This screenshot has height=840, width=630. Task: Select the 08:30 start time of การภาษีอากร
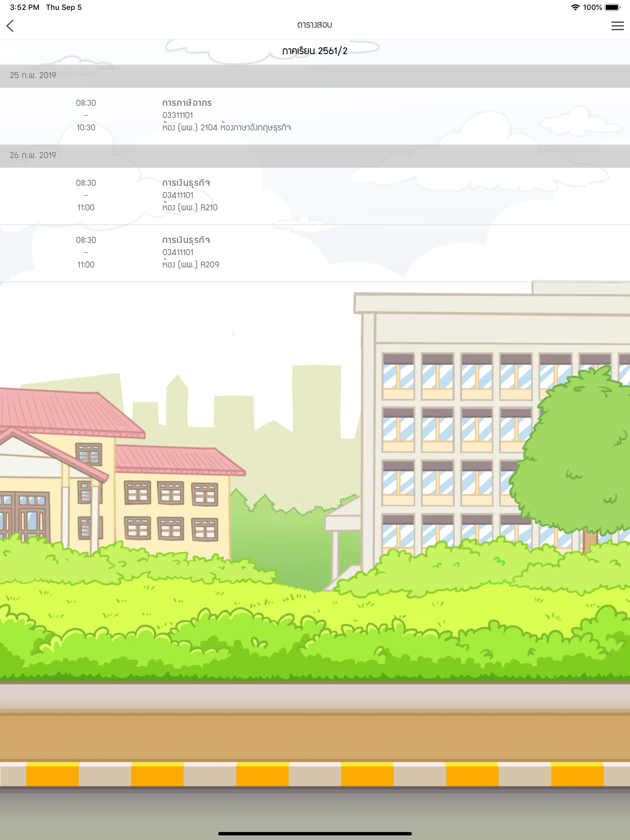pyautogui.click(x=86, y=103)
